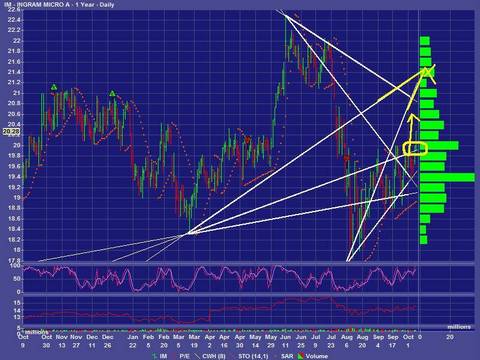Click the red down marker near May 14
Screen dimensions: 480x360
click(247, 139)
